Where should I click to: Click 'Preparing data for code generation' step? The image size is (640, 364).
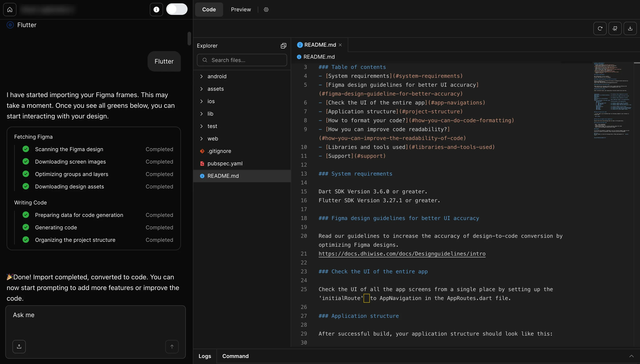tap(79, 215)
